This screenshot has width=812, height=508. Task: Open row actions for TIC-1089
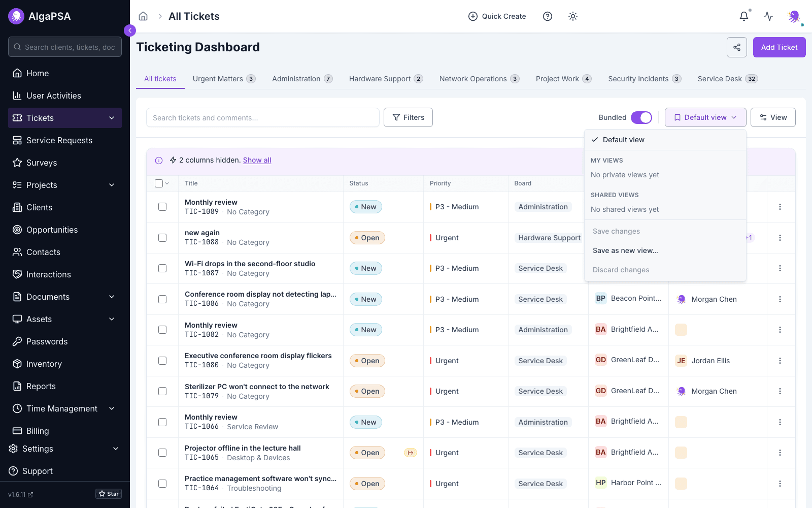click(780, 207)
